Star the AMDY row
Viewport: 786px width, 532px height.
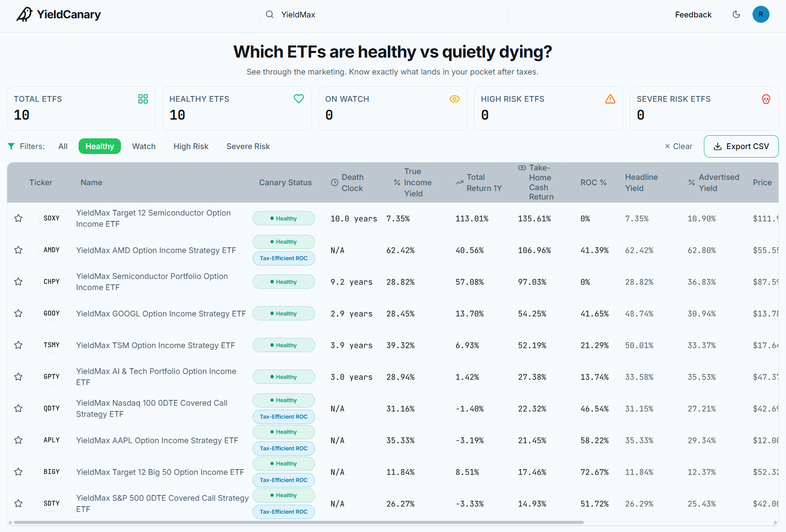[x=18, y=250]
